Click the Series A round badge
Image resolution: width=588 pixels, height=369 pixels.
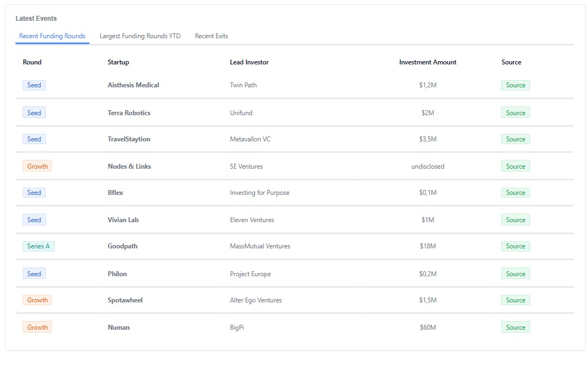point(38,246)
